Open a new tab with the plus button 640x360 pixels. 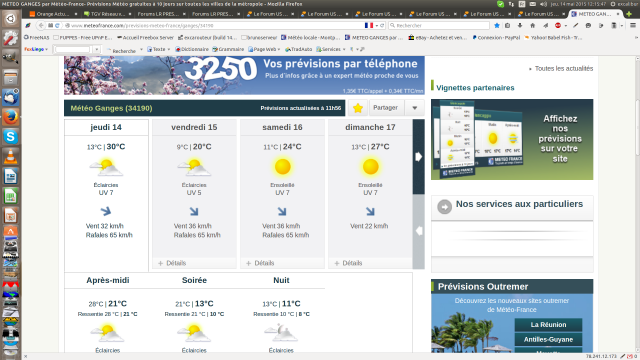click(629, 14)
